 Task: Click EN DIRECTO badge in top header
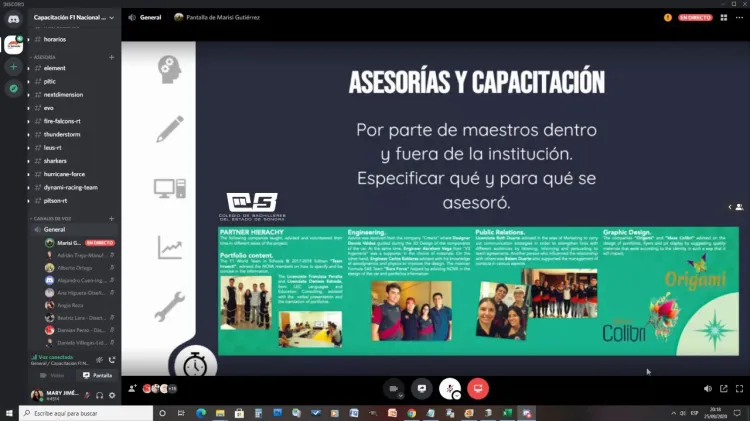[695, 18]
